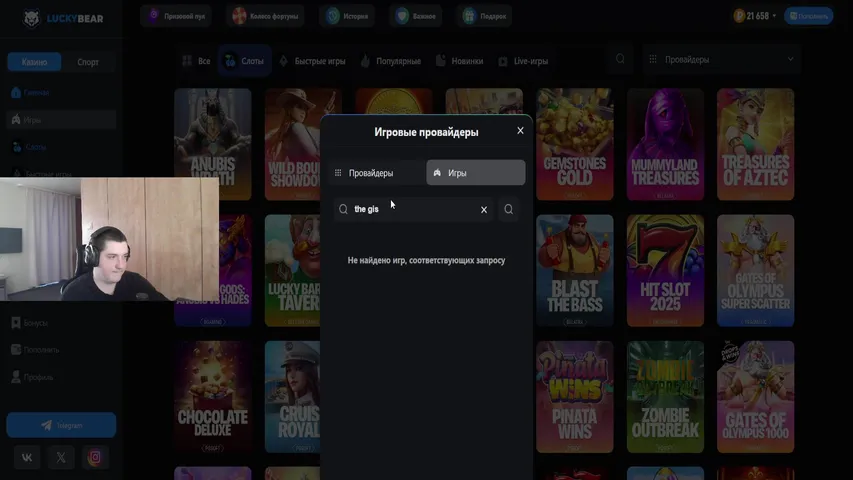Select the Казино mode
This screenshot has width=853, height=480.
click(34, 62)
